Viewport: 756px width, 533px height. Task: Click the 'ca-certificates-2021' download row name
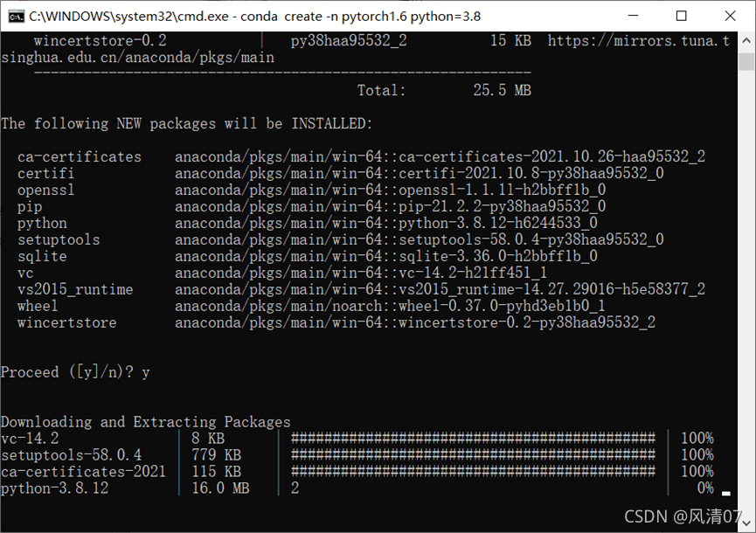(83, 471)
